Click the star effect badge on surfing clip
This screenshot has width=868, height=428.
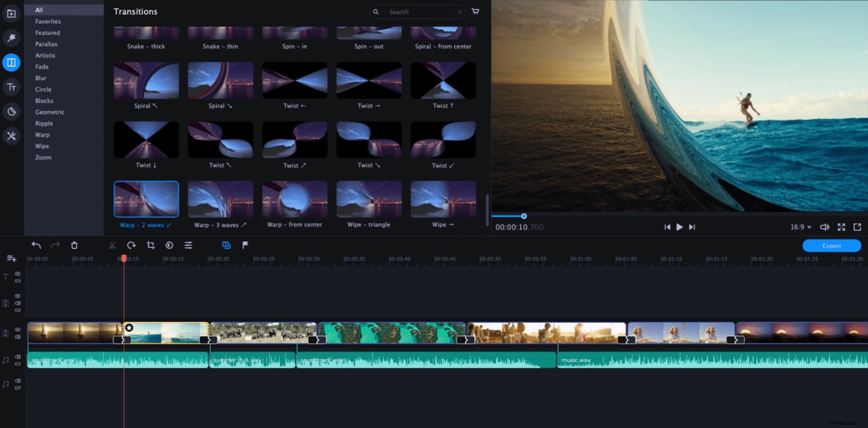click(129, 328)
